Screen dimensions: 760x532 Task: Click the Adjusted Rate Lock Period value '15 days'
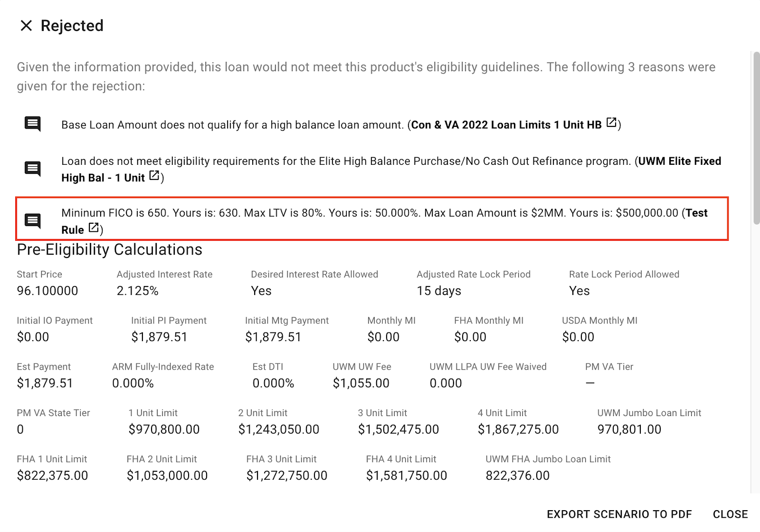point(439,291)
